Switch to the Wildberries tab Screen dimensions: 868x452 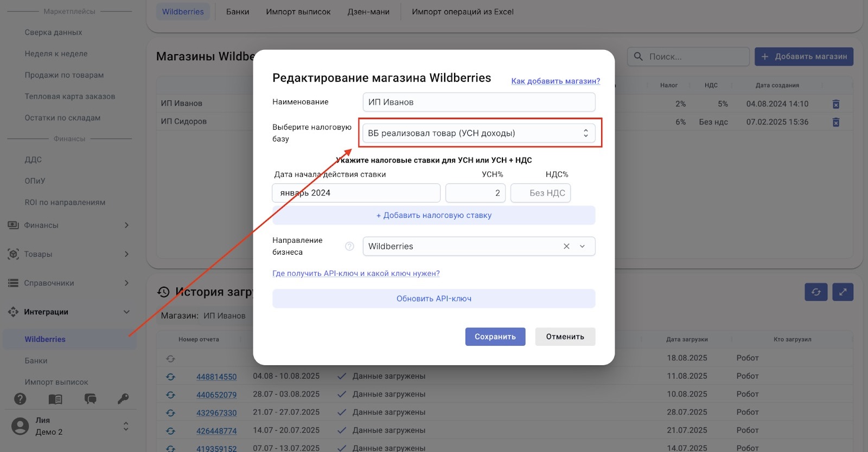click(183, 11)
